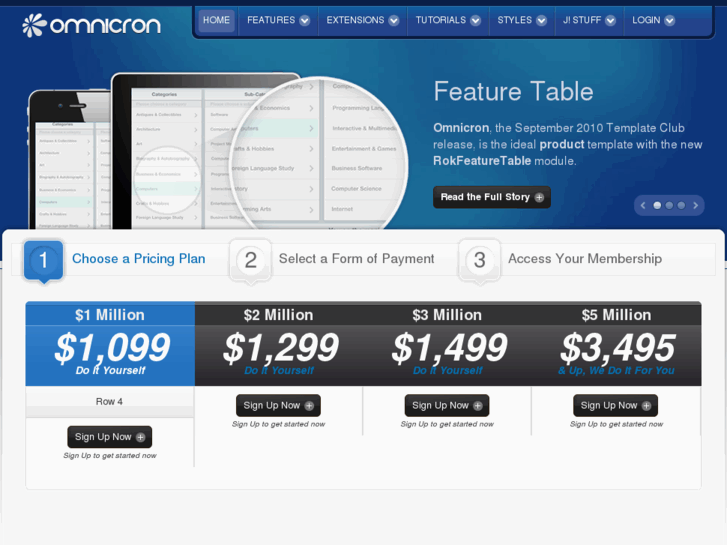
Task: Open the J! STUFF menu item
Action: point(589,20)
